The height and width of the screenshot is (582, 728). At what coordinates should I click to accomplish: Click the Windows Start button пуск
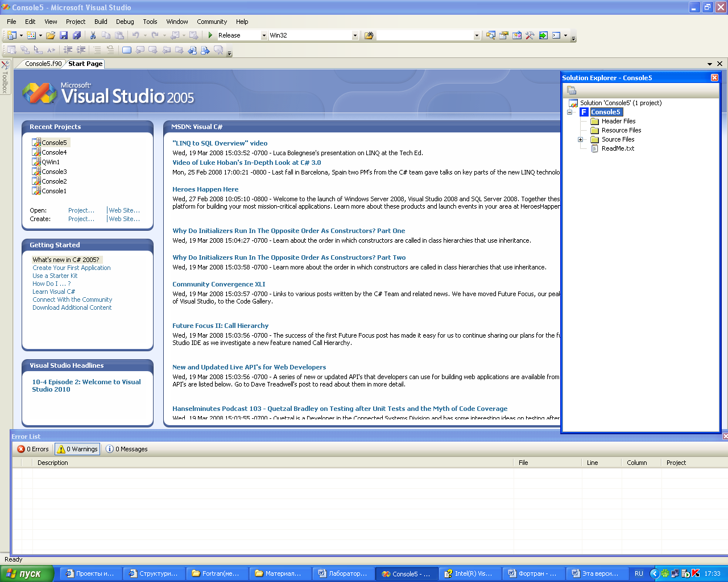27,573
